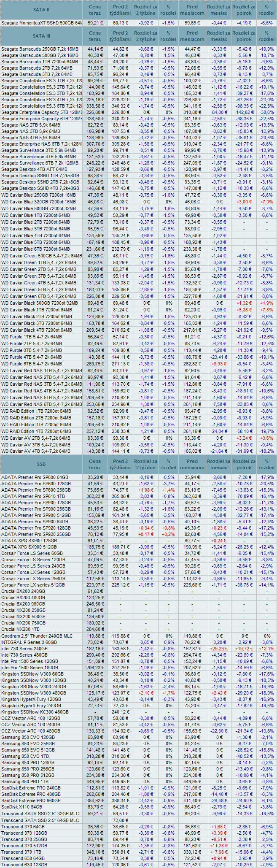
Task: Click the -26,48 € cell for SanDisk Extreme PRO 960GB
Action: [x=219, y=800]
